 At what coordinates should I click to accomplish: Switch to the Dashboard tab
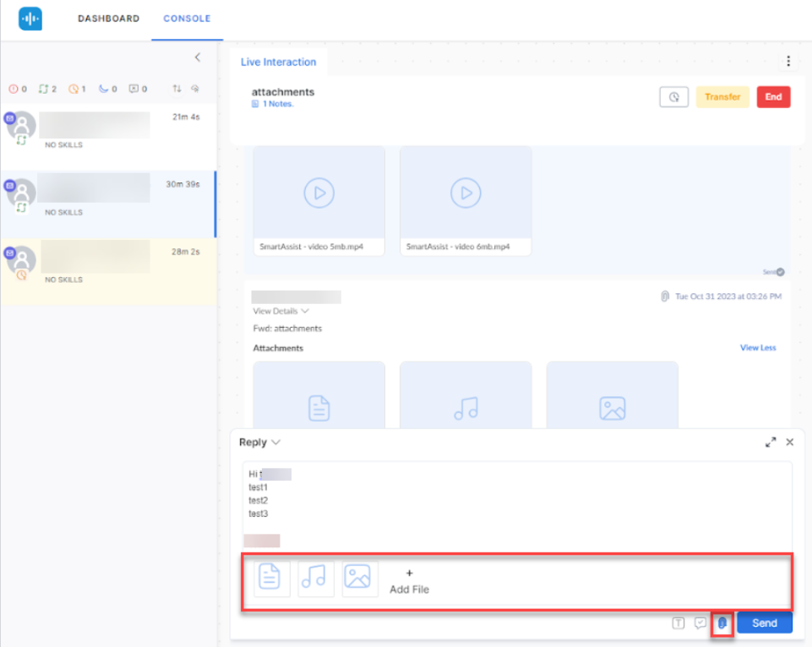point(108,19)
